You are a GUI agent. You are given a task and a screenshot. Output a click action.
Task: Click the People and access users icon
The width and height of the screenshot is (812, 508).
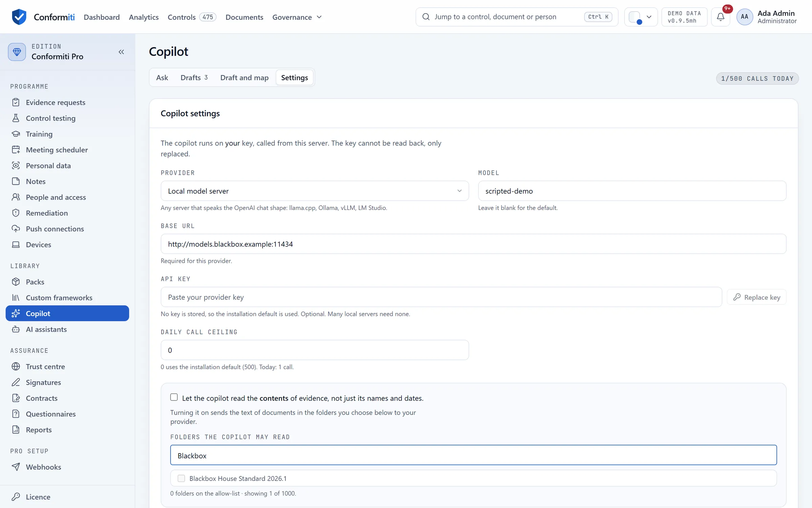click(16, 197)
